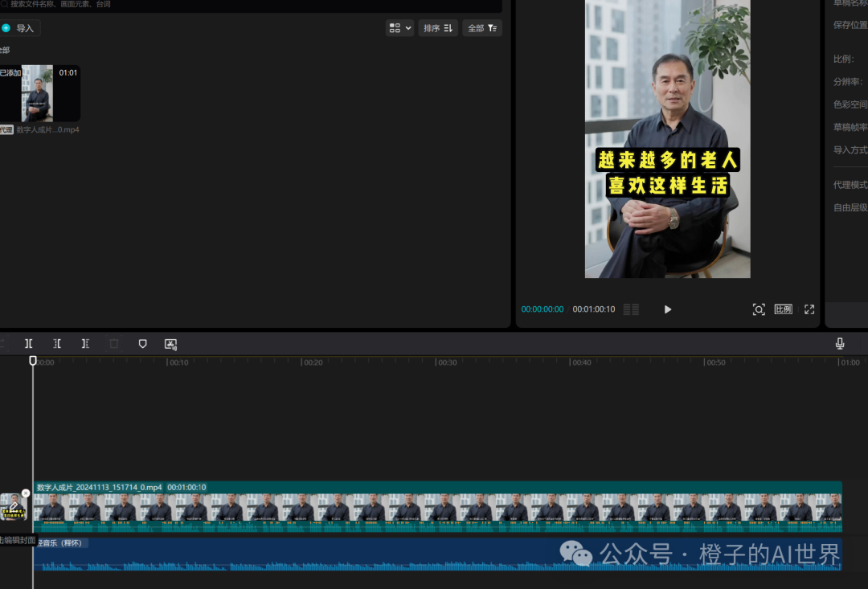The image size is (868, 589).
Task: Play the video preview
Action: click(667, 309)
